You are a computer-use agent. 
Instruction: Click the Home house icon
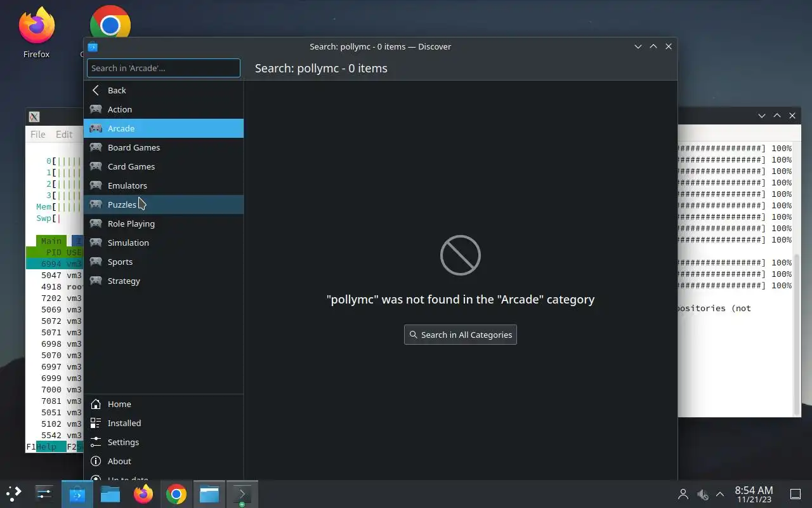pos(96,404)
